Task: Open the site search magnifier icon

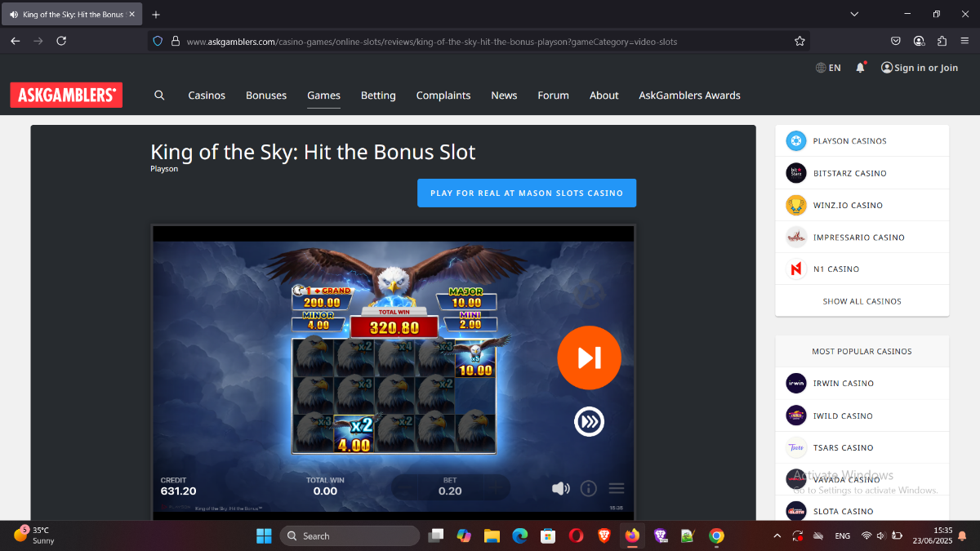Action: 159,95
